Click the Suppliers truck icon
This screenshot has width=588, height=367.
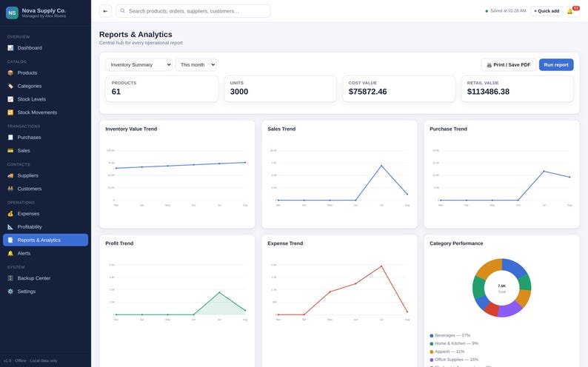click(x=10, y=175)
